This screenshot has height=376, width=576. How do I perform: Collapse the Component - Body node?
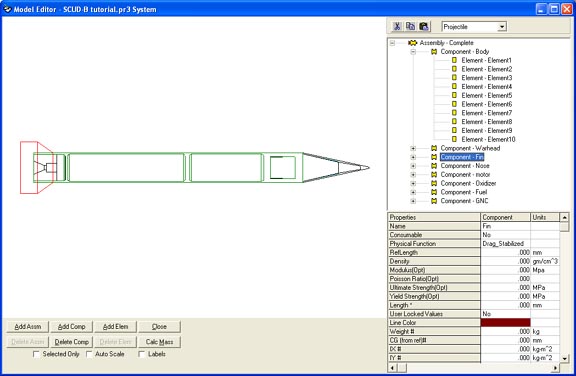413,52
